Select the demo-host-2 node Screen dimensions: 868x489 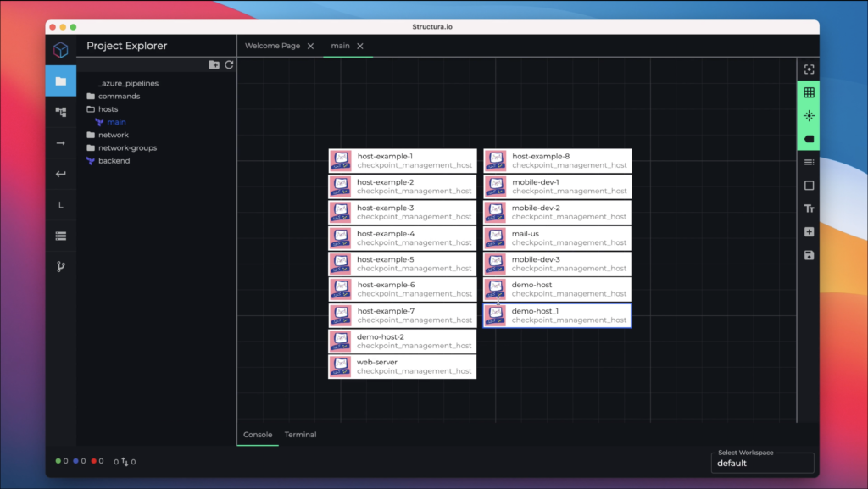(x=403, y=341)
